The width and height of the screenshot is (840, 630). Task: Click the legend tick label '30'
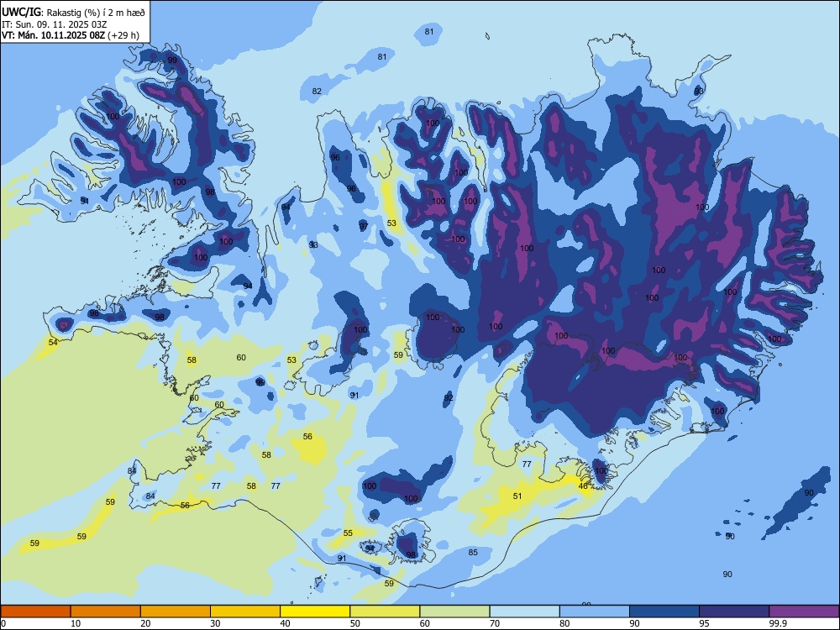click(x=215, y=623)
